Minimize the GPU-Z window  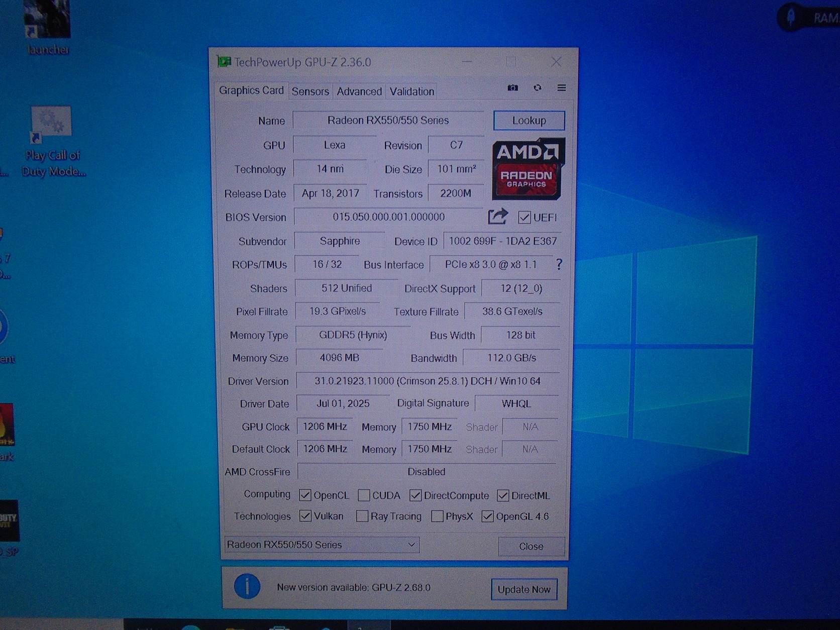(467, 62)
